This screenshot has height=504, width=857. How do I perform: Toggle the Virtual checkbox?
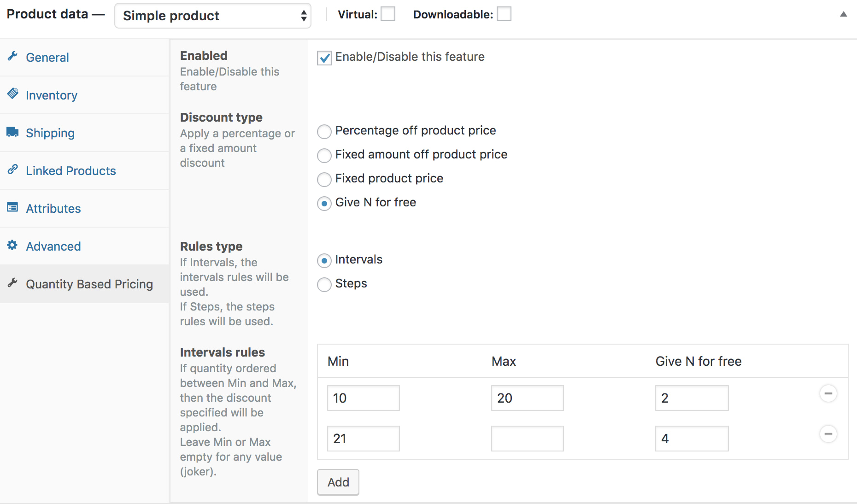(388, 14)
